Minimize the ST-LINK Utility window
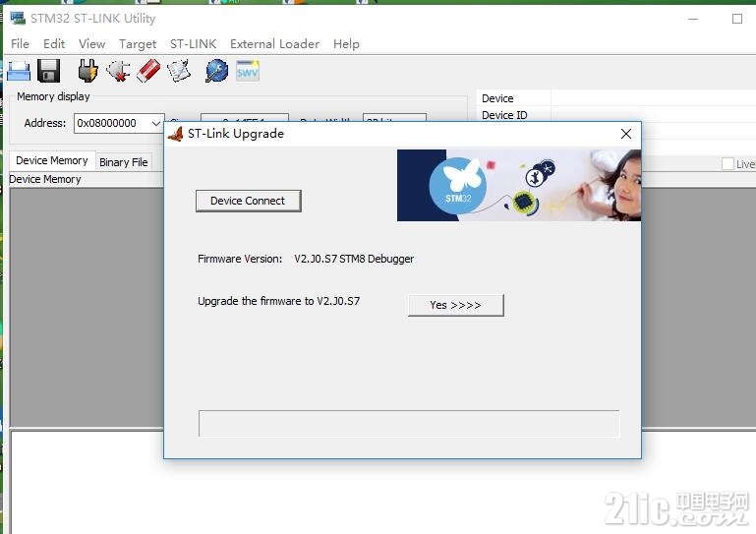This screenshot has width=756, height=534. click(x=693, y=19)
